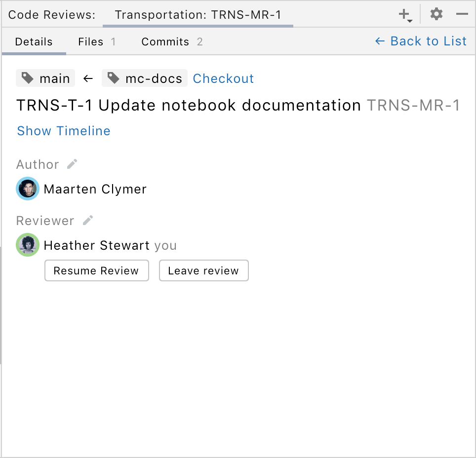This screenshot has height=458, width=476.
Task: Click the Code Reviews: panel label
Action: (x=52, y=15)
